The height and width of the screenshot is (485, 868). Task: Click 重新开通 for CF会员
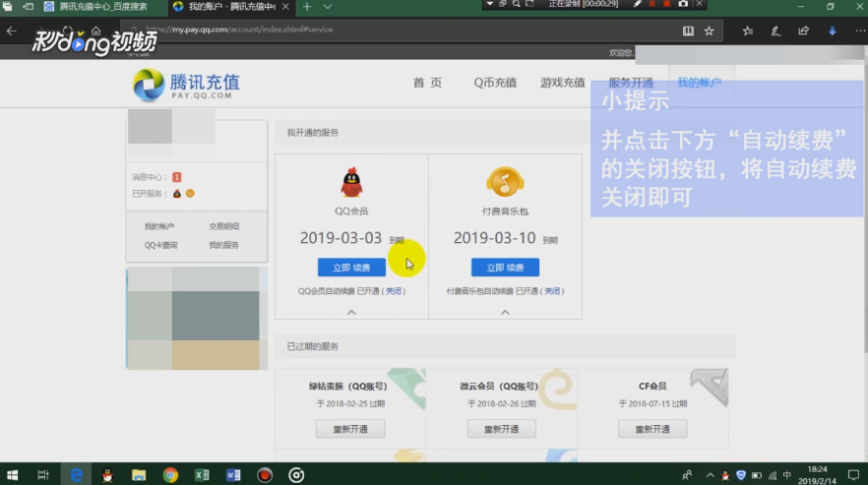[652, 429]
